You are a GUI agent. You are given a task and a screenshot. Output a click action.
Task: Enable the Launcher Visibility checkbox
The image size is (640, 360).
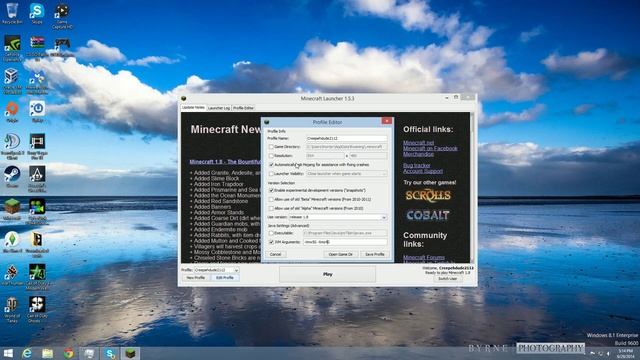coord(271,174)
